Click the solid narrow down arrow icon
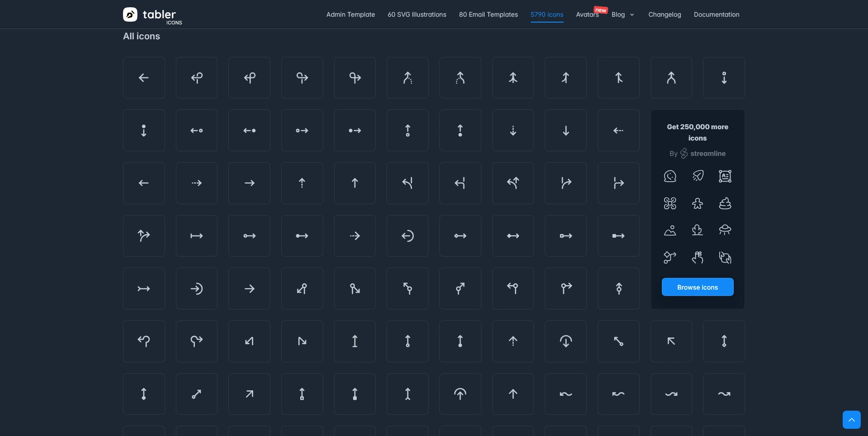868x436 pixels. (x=566, y=131)
